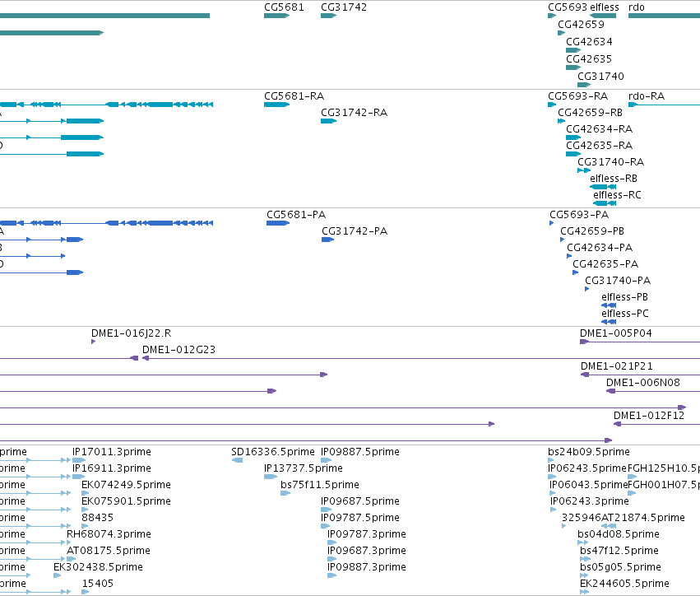Click transcript CG31742-RA
The height and width of the screenshot is (596, 700).
click(x=328, y=121)
